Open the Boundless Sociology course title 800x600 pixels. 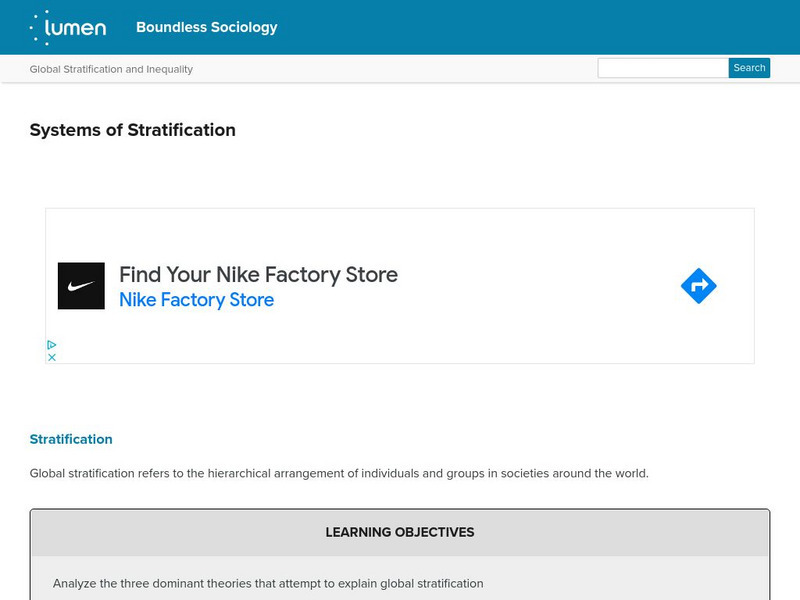tap(207, 27)
